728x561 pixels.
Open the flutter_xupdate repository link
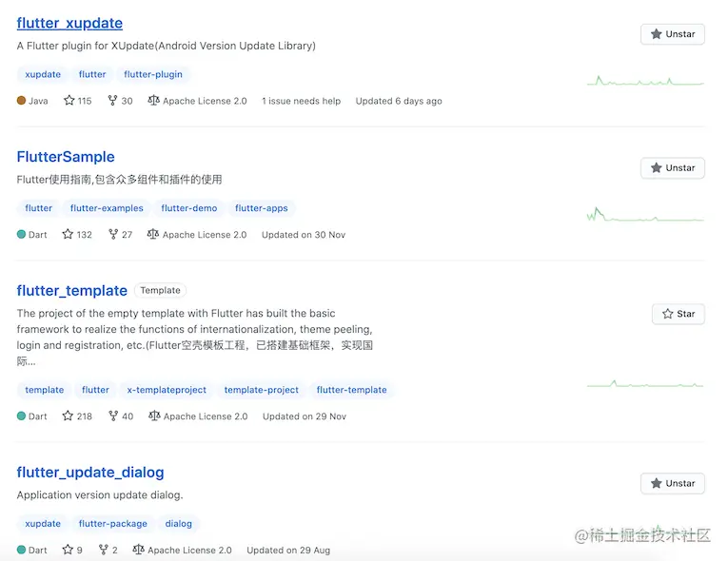click(69, 23)
